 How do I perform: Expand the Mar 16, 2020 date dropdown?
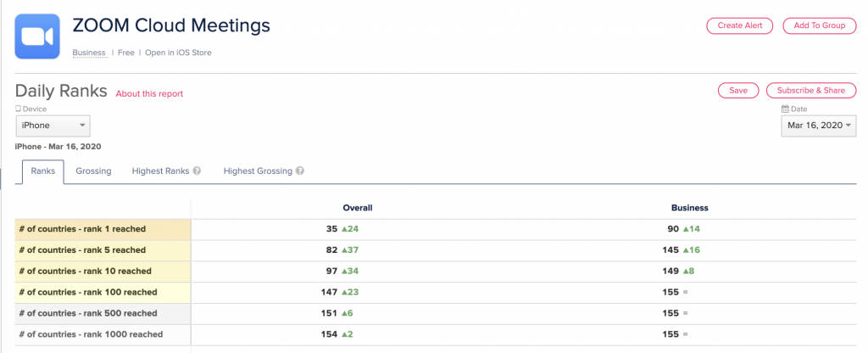coord(818,126)
